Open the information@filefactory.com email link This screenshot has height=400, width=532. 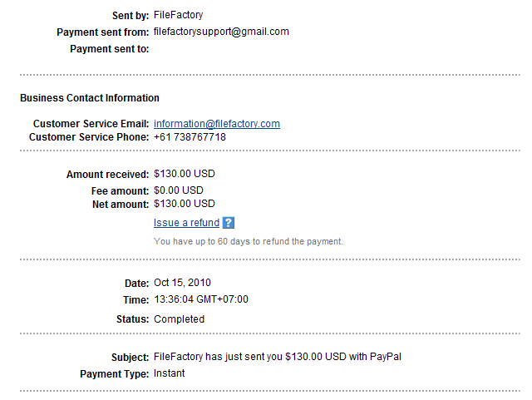(217, 124)
